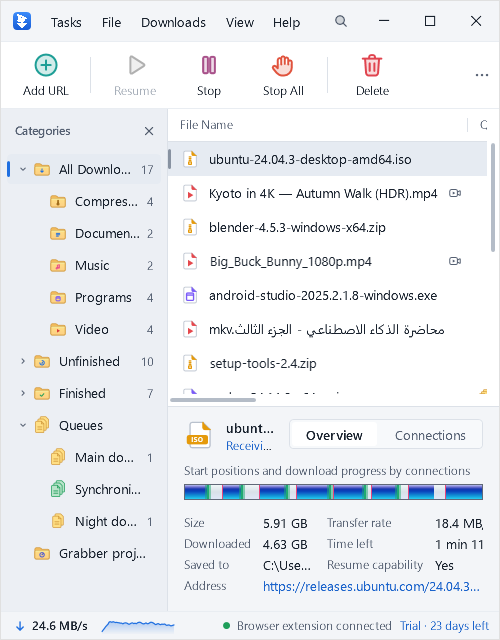This screenshot has height=640, width=500.
Task: Open the Downloads menu
Action: click(x=173, y=22)
